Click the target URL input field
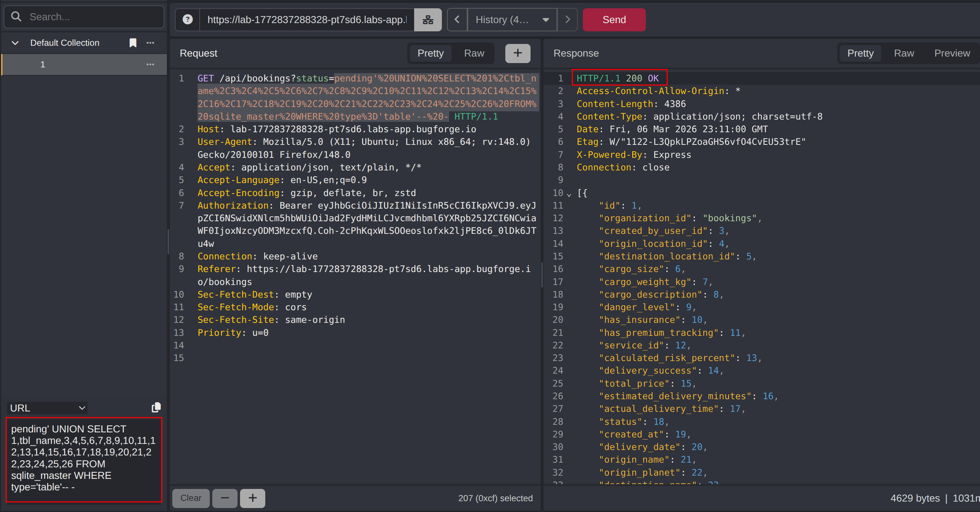Screen dimensions: 980x512 tap(306, 19)
